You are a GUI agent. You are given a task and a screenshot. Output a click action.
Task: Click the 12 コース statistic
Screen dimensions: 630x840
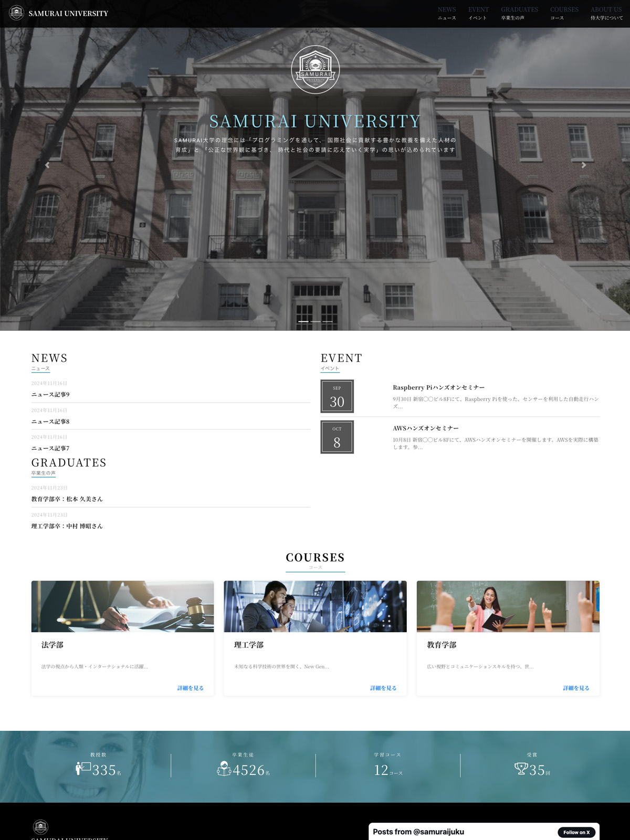388,770
